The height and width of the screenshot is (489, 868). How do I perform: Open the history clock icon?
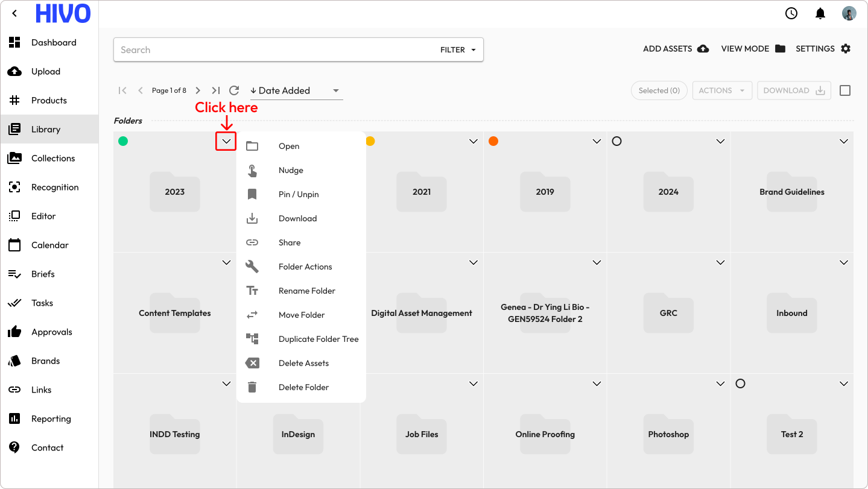[791, 13]
